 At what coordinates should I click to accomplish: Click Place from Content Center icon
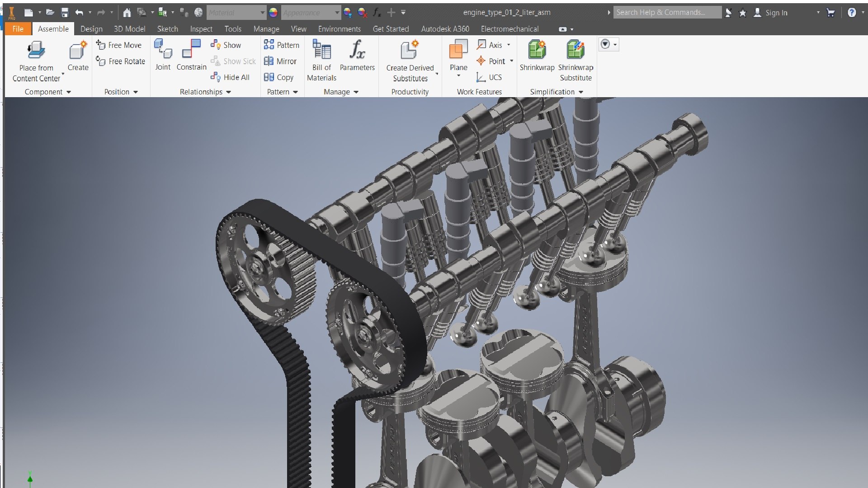click(36, 50)
